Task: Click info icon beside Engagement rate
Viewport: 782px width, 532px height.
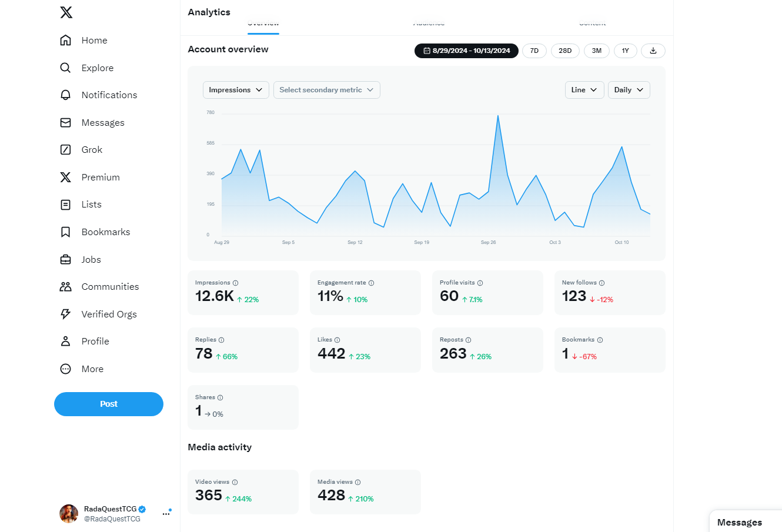Action: (372, 283)
